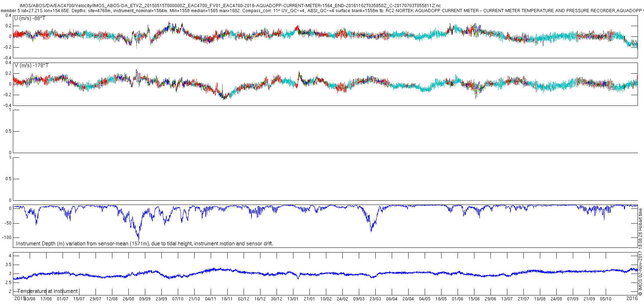Click the '04/05' date tick label
644x304 pixels.
pos(425,299)
